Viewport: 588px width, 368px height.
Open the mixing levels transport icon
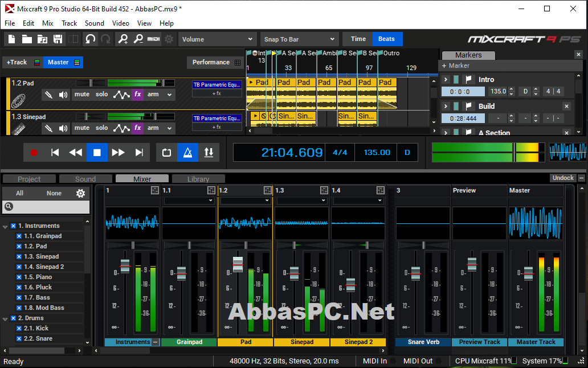(209, 153)
